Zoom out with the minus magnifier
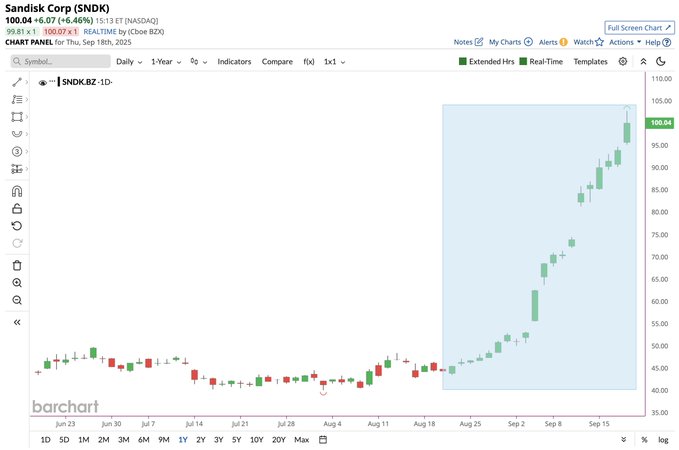Viewport: 679px width, 450px height. tap(17, 300)
